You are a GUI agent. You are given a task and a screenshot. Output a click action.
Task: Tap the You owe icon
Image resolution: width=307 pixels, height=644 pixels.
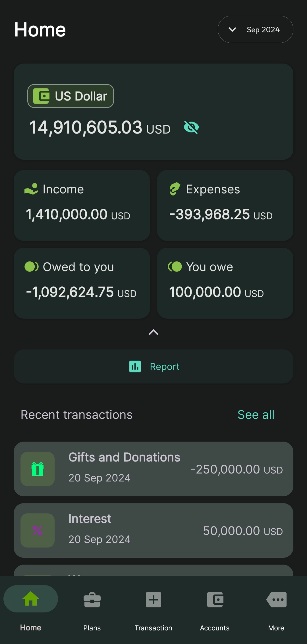(175, 267)
